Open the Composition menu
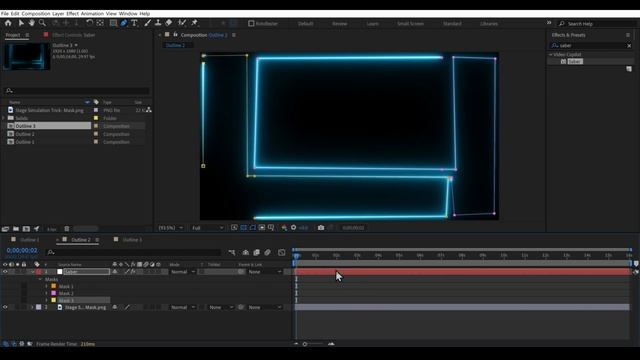This screenshot has height=360, width=640. (36, 13)
